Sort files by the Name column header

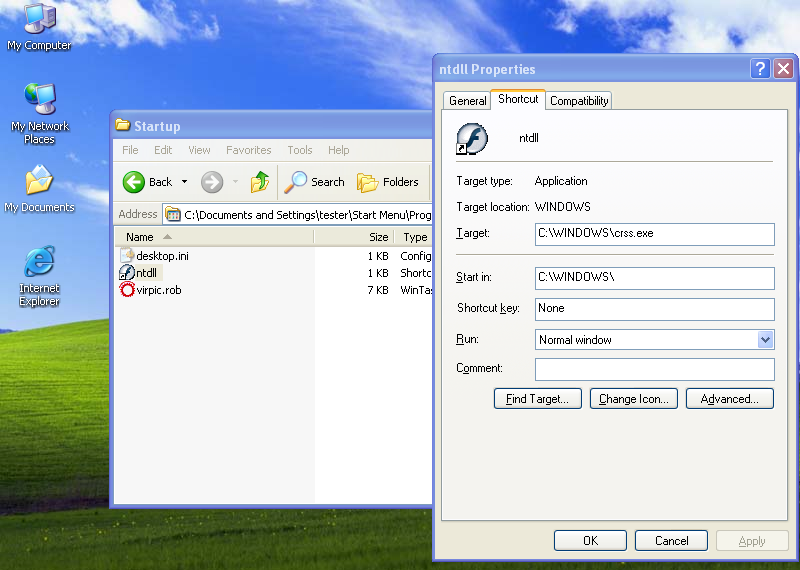pyautogui.click(x=214, y=237)
